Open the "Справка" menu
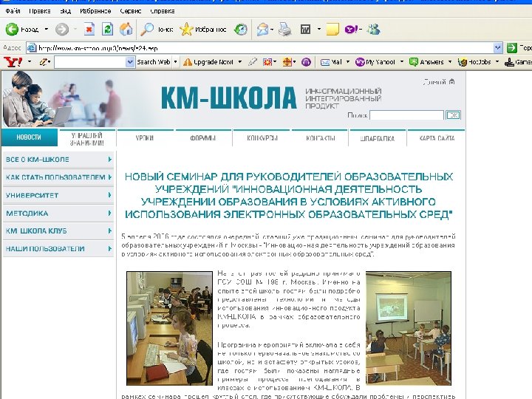 (x=162, y=11)
